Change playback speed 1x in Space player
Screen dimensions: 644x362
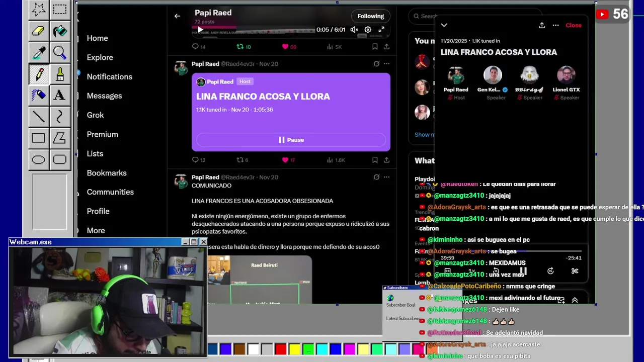pyautogui.click(x=472, y=271)
